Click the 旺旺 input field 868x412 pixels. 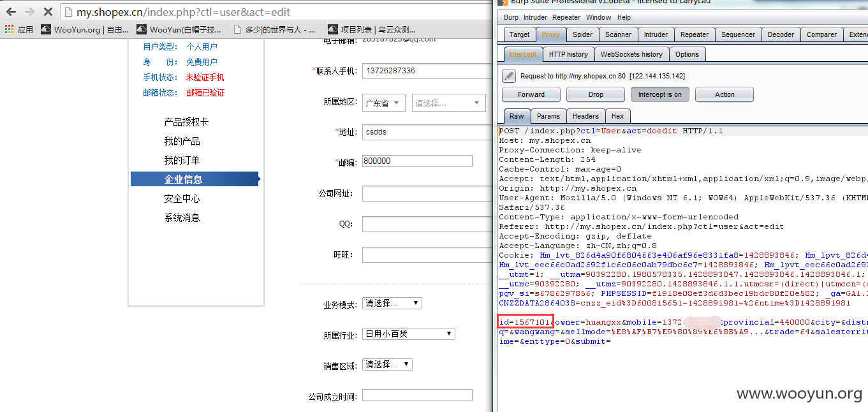coord(427,254)
